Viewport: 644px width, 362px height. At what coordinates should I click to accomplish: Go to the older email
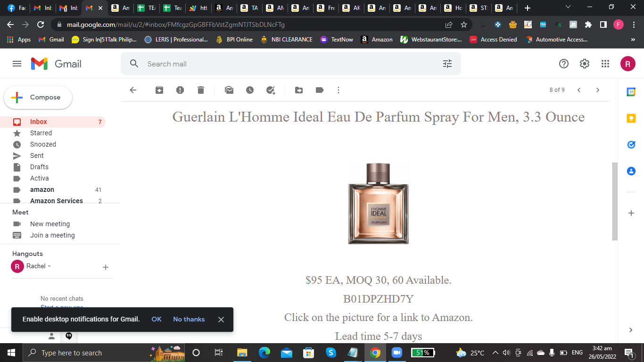point(598,90)
